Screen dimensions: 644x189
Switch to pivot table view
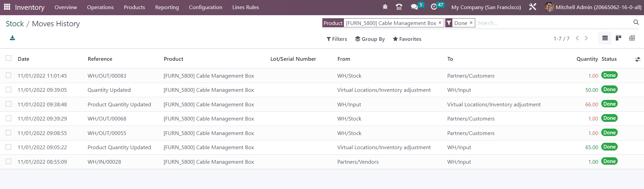point(632,38)
